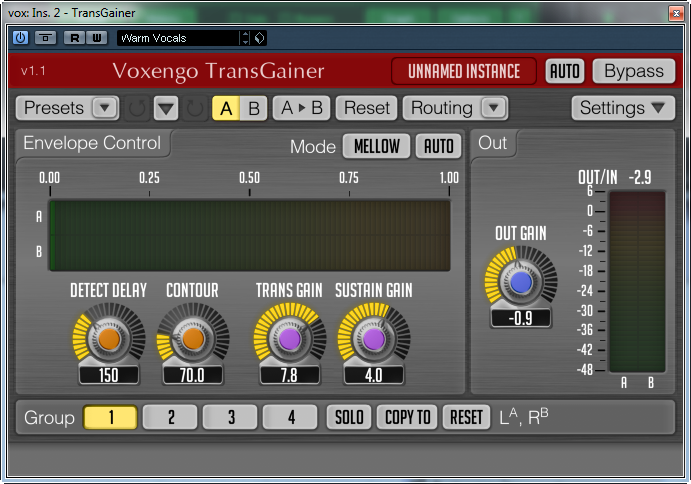Click the redo arrow icon
The height and width of the screenshot is (484, 691).
tap(195, 108)
